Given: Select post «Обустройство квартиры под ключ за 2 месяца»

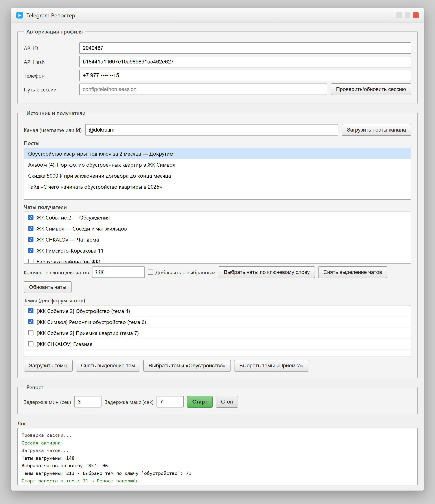Looking at the screenshot, I should 217,154.
